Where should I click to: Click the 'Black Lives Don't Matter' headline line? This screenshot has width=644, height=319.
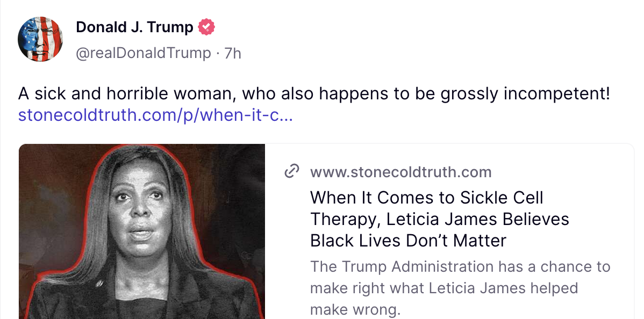tap(408, 241)
